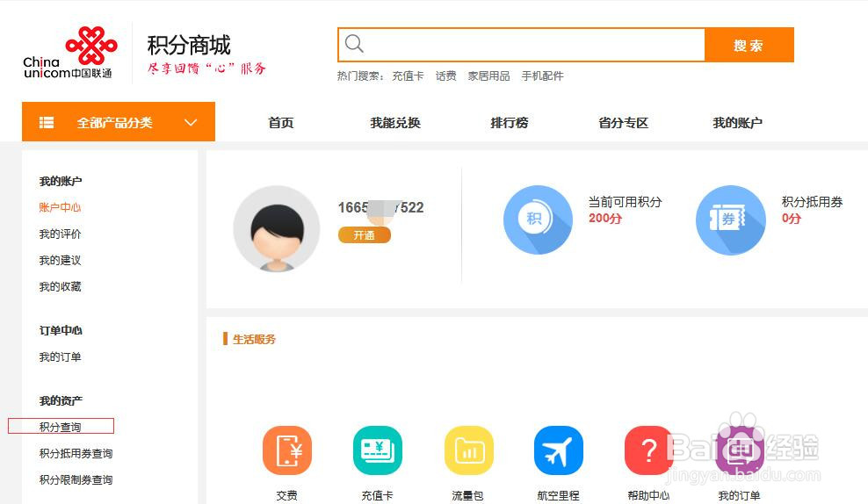This screenshot has height=504, width=868.
Task: Click the 积分抵用券 label beside coupon icon
Action: pyautogui.click(x=812, y=202)
